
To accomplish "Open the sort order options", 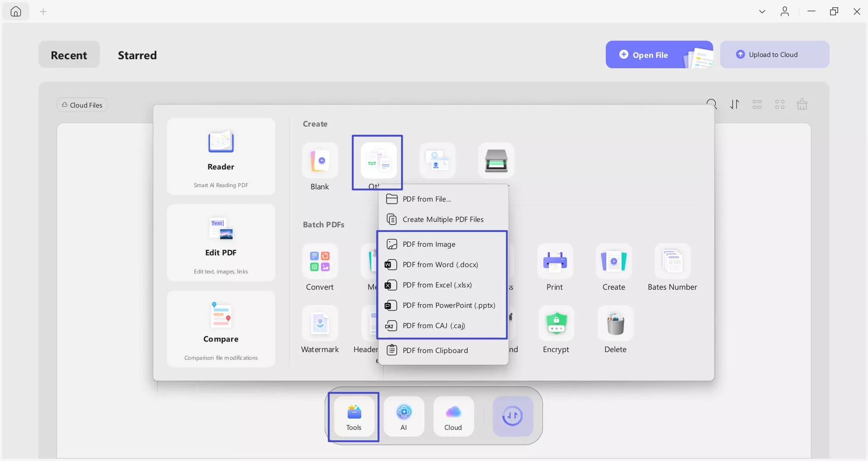I will (x=735, y=104).
